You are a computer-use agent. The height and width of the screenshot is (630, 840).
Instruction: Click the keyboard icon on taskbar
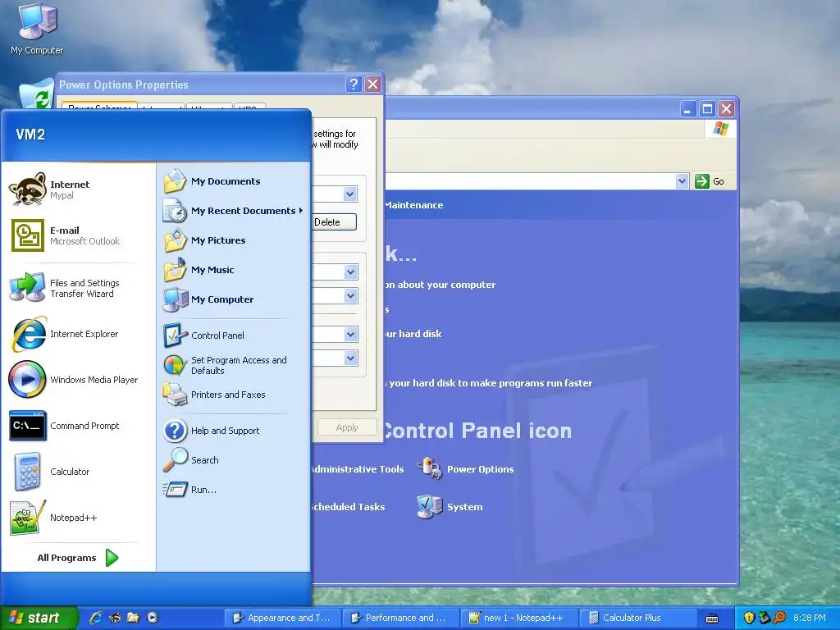point(712,619)
